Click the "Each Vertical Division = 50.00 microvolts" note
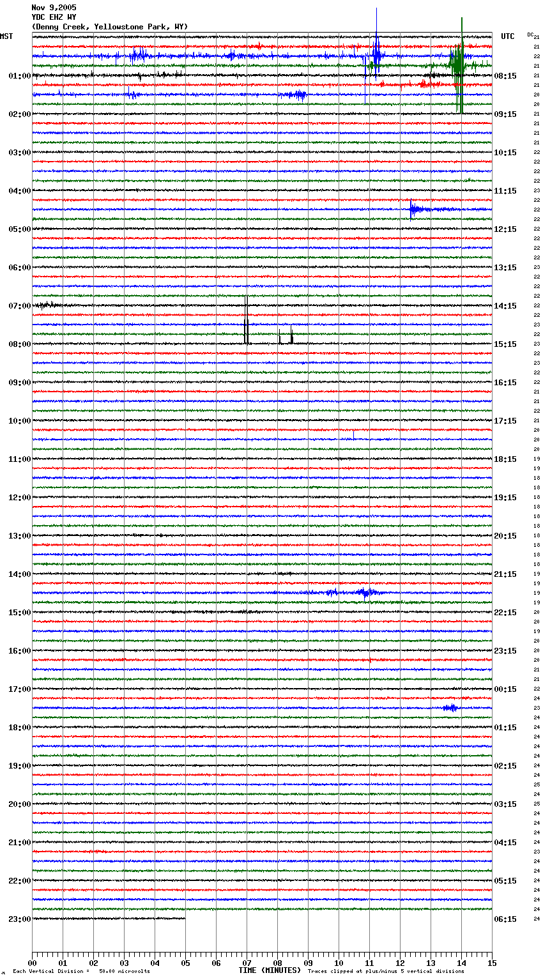543x980 pixels. 81,972
